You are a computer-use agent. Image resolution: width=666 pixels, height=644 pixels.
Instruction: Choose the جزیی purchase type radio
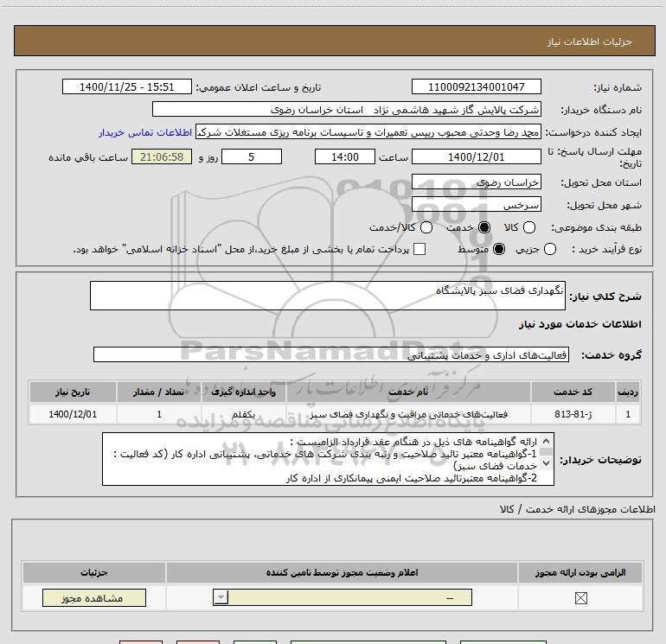(x=549, y=249)
